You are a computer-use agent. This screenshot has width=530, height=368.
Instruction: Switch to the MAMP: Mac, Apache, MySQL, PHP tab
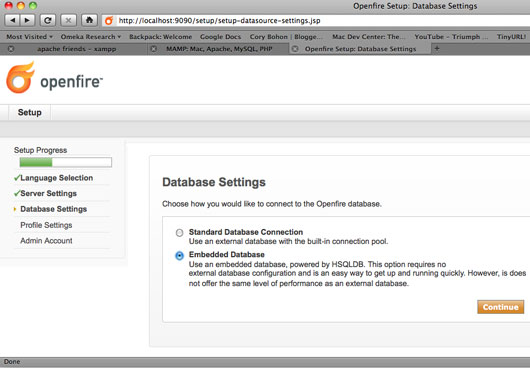coord(219,49)
